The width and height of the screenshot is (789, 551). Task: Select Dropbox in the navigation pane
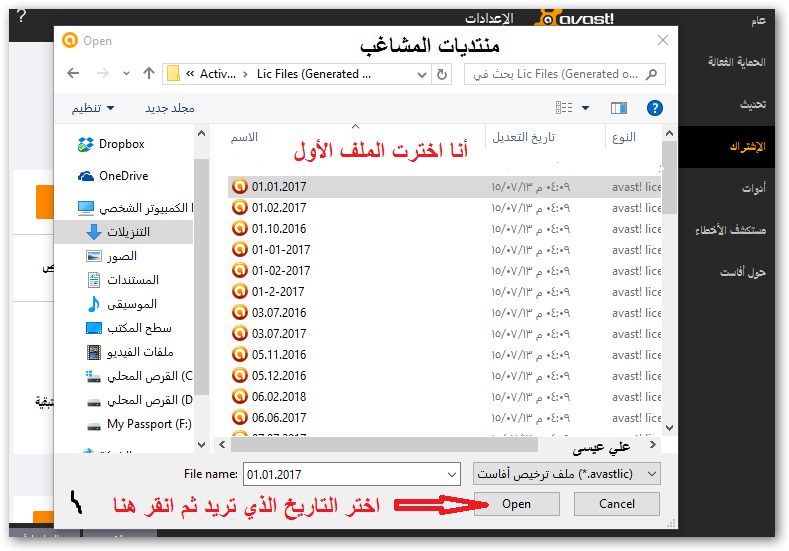pos(121,144)
